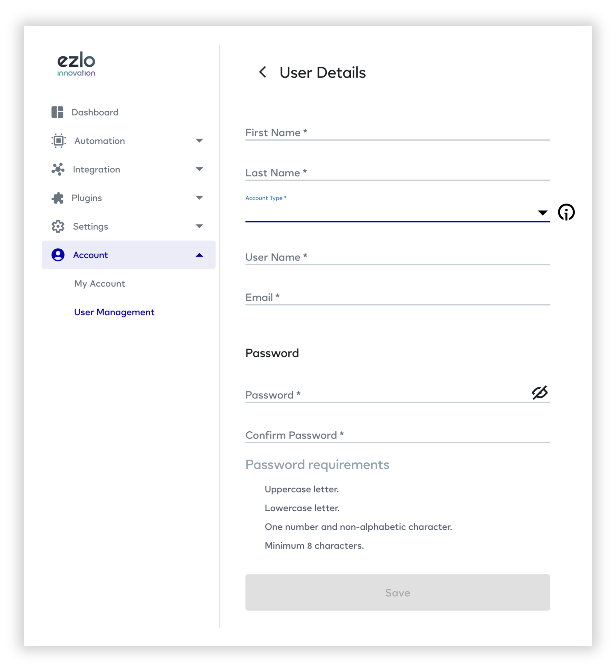Click the Plugins puzzle piece icon
Screen dimensions: 616x672
pyautogui.click(x=58, y=198)
